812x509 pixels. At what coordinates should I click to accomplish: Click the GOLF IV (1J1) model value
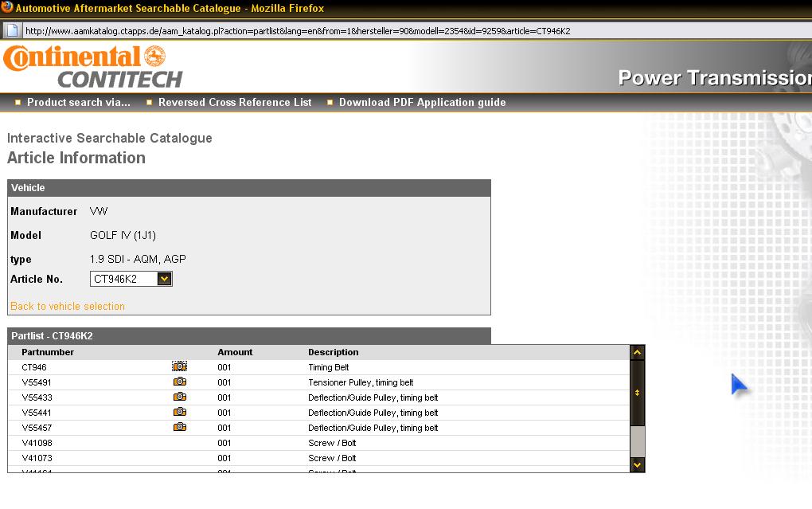[x=123, y=235]
